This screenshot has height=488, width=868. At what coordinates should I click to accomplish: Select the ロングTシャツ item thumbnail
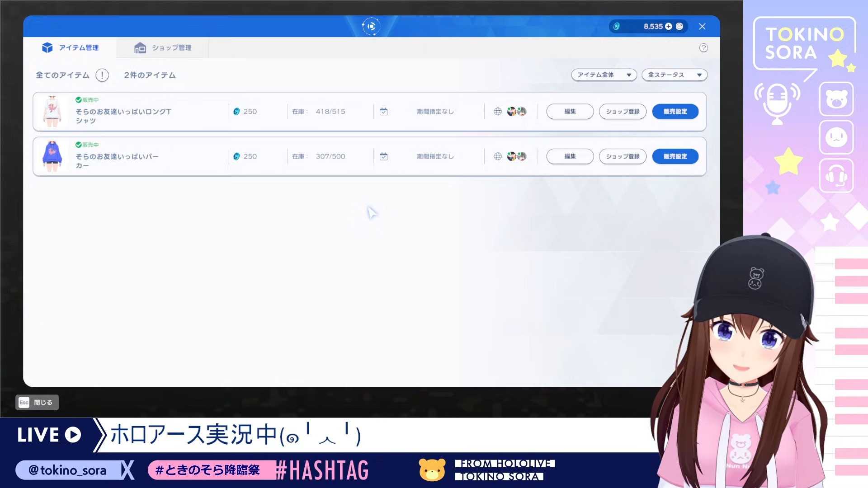[52, 111]
